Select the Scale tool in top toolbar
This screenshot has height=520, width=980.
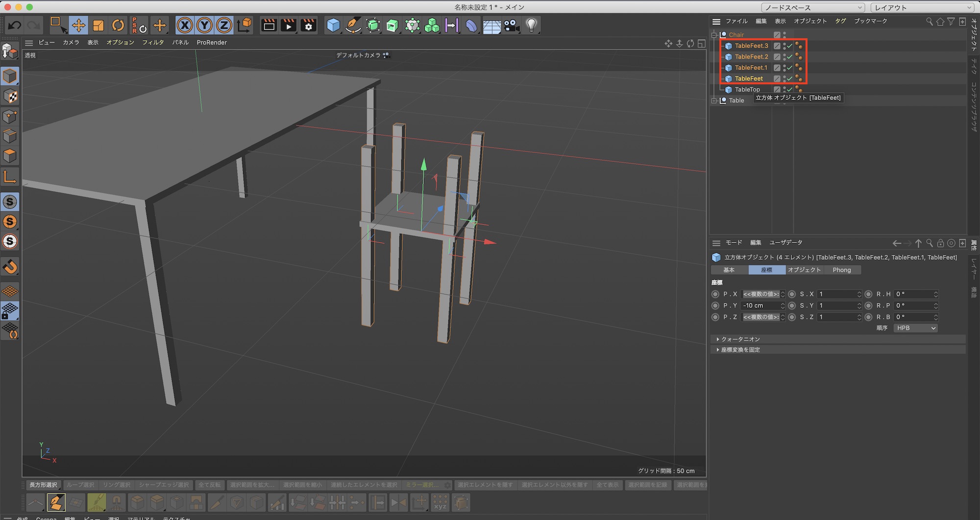coord(98,25)
